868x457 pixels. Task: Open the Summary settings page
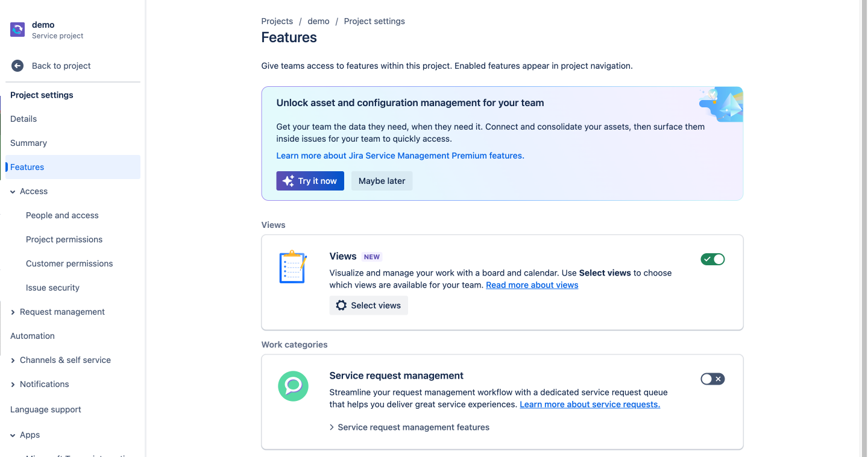click(73, 143)
